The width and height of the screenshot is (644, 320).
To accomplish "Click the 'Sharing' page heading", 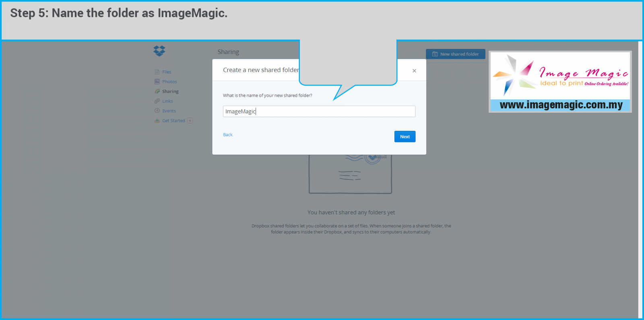I will (228, 52).
